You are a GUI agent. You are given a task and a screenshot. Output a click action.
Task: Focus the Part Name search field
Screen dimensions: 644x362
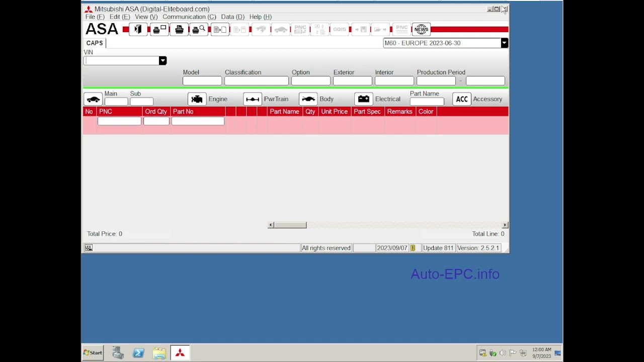coord(427,102)
